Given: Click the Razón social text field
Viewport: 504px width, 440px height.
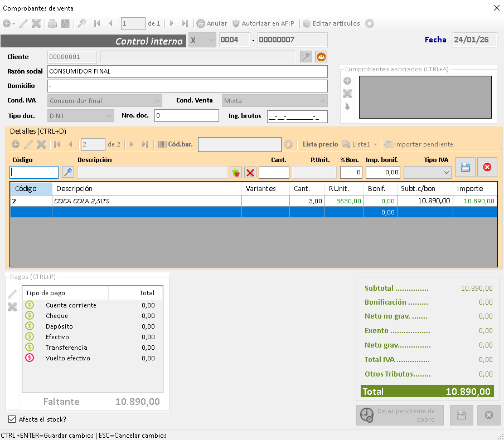Looking at the screenshot, I should [x=187, y=71].
